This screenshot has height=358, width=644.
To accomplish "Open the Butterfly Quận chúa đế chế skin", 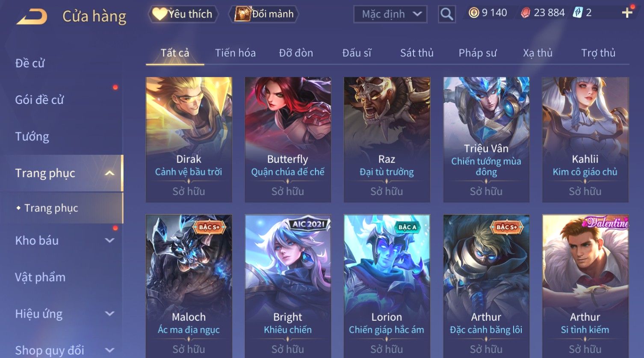I will [x=288, y=139].
